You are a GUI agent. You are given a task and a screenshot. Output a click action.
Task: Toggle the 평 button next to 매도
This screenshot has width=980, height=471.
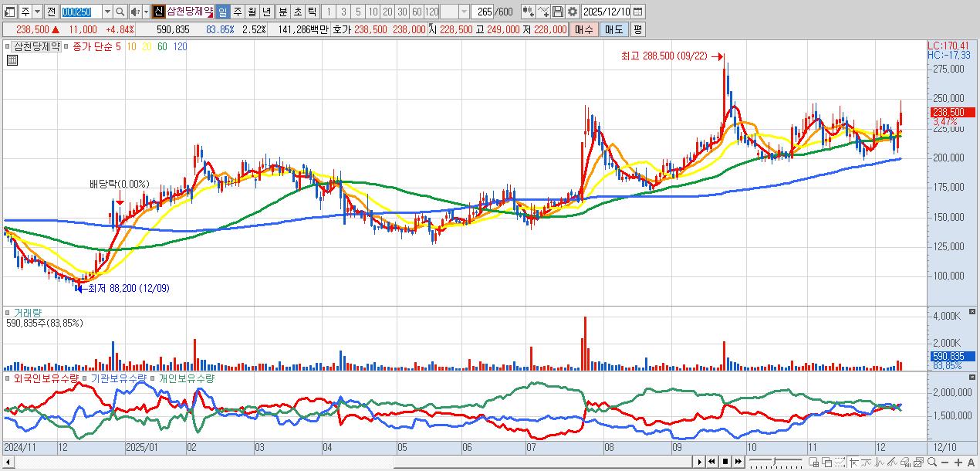pyautogui.click(x=637, y=29)
